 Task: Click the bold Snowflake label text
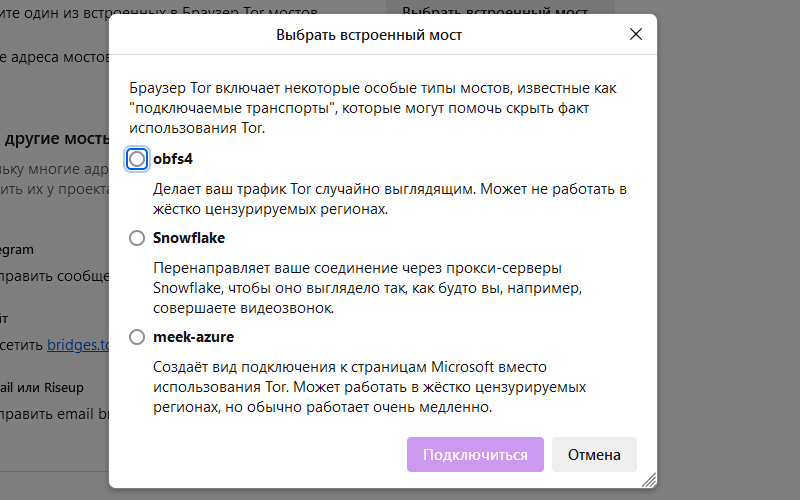188,238
